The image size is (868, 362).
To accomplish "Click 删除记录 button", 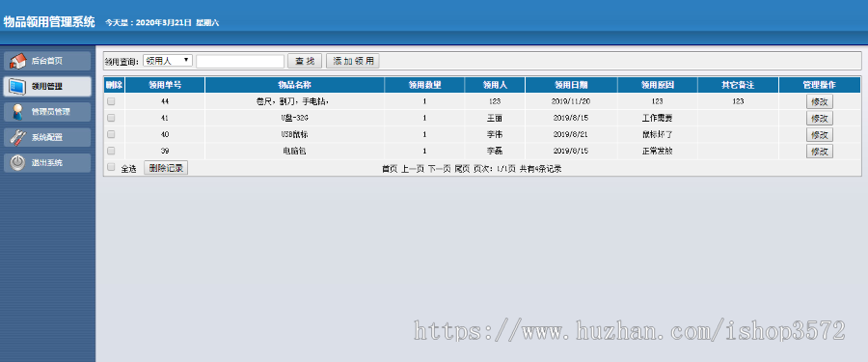I will [x=166, y=168].
